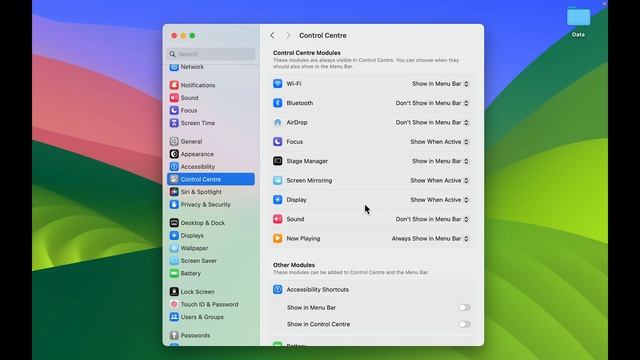Image resolution: width=640 pixels, height=360 pixels.
Task: Click the Wallpaper sidebar icon
Action: tap(174, 248)
